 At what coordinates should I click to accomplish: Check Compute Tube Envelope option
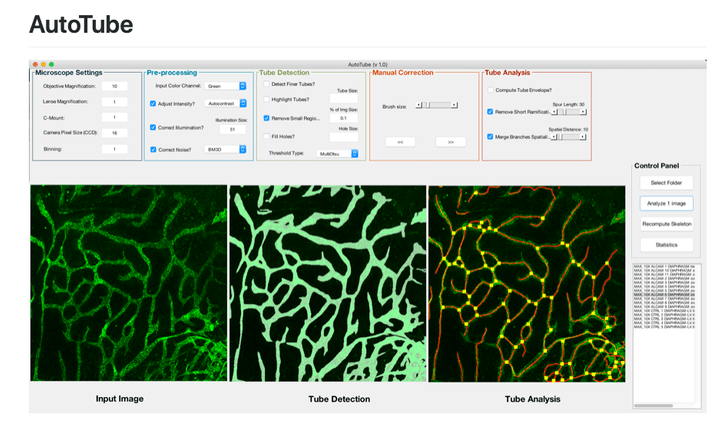pyautogui.click(x=490, y=90)
